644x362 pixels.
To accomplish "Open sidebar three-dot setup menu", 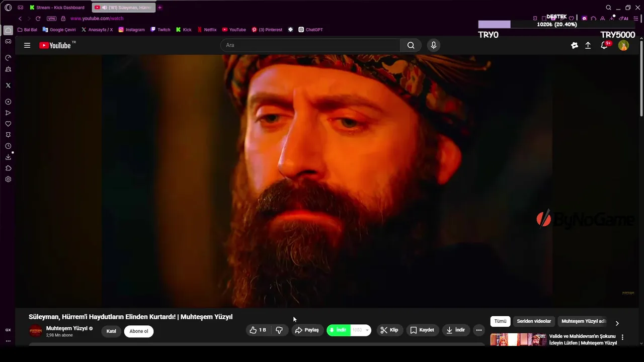I will [x=8, y=341].
